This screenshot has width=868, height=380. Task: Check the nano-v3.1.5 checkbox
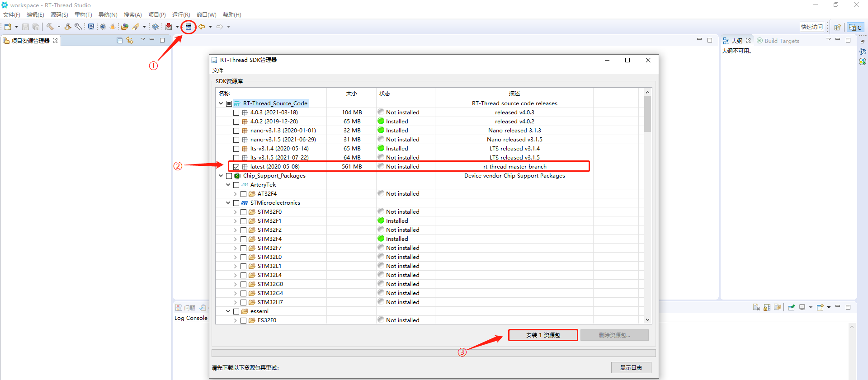tap(236, 140)
